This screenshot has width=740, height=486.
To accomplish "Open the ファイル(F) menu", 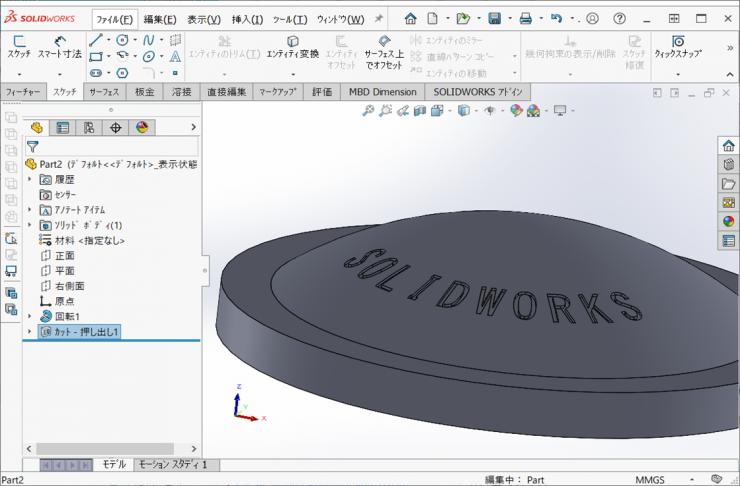I will coord(115,19).
